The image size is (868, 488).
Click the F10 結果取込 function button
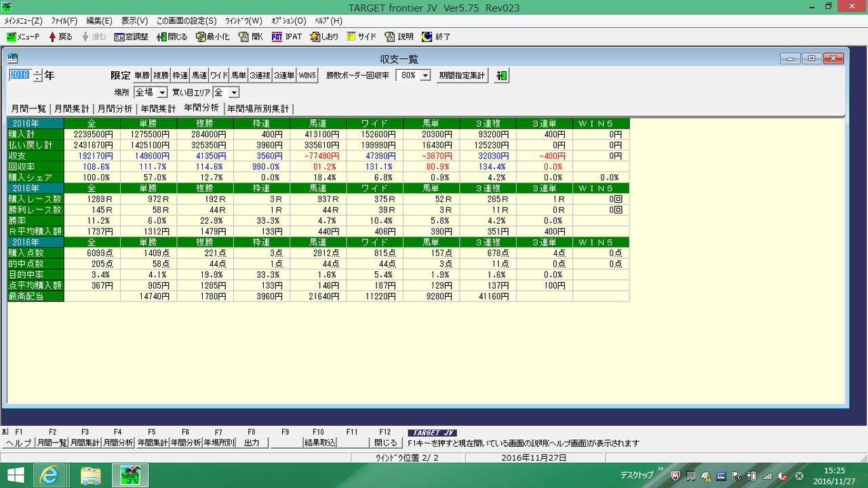click(x=319, y=443)
